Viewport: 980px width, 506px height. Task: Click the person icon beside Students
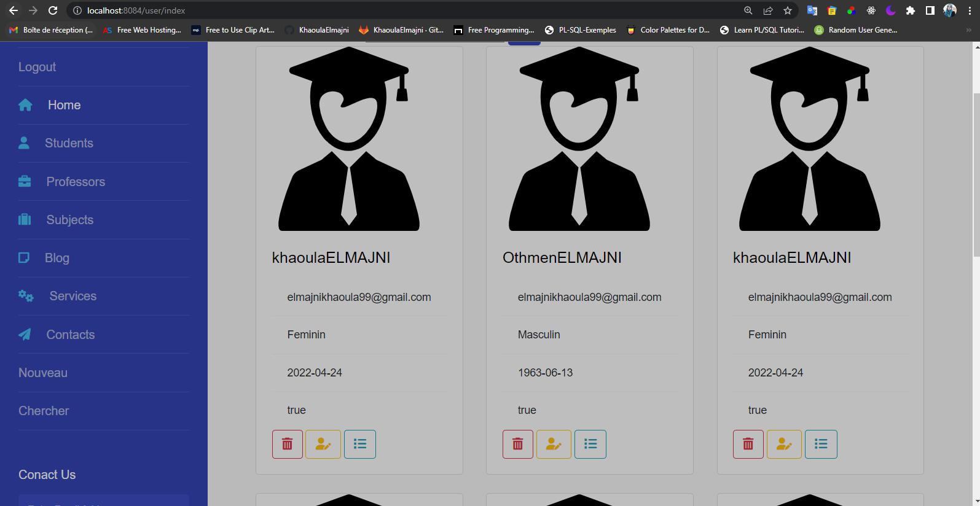tap(24, 143)
